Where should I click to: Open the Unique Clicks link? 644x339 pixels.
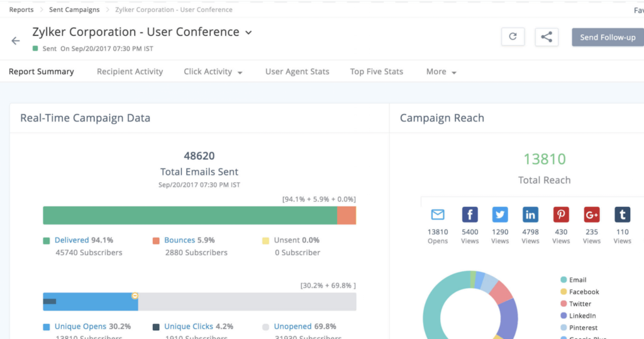189,326
